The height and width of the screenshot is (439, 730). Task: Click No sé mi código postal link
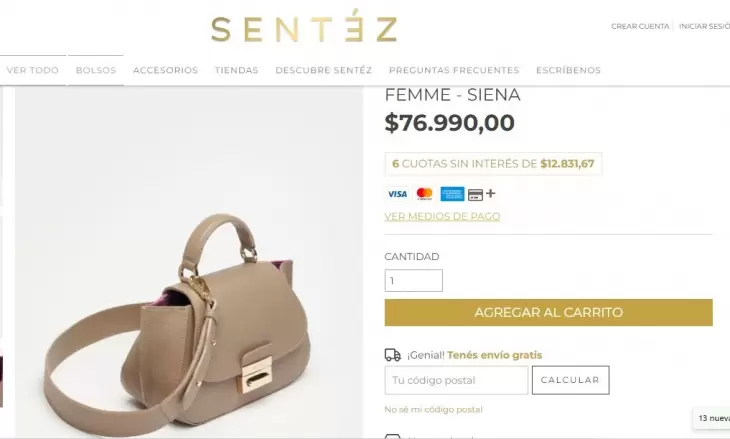click(x=433, y=410)
